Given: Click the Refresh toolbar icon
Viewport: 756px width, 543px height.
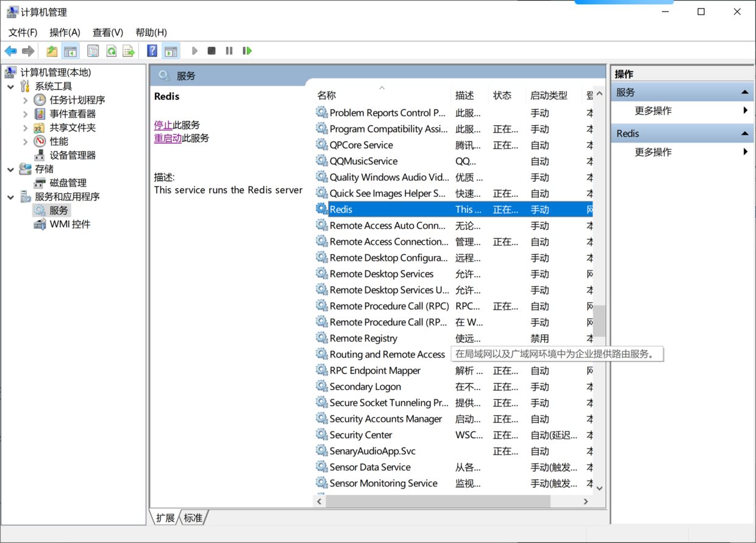Looking at the screenshot, I should click(x=112, y=51).
